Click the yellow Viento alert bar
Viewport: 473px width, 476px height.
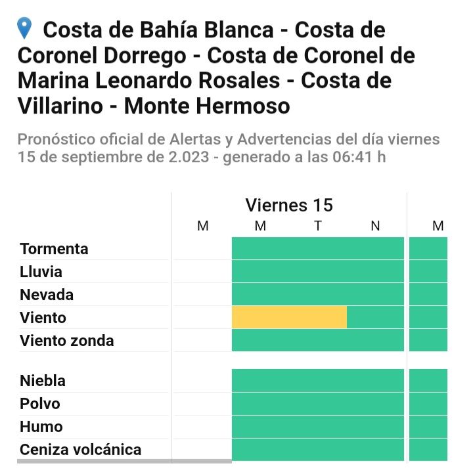tap(289, 317)
